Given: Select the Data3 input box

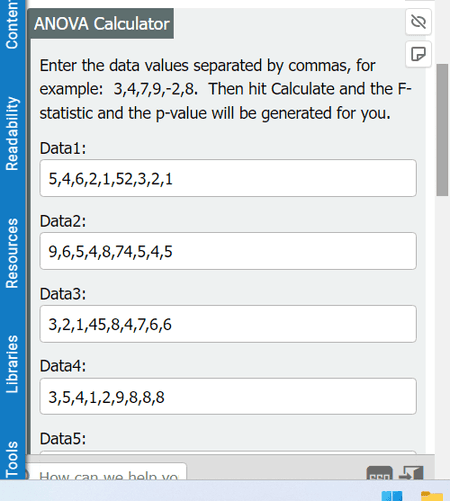Looking at the screenshot, I should pos(228,324).
